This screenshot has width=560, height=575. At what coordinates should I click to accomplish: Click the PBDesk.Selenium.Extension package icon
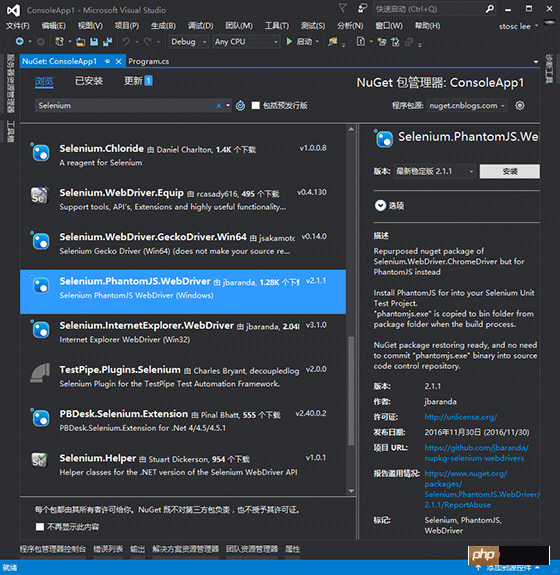(x=40, y=418)
